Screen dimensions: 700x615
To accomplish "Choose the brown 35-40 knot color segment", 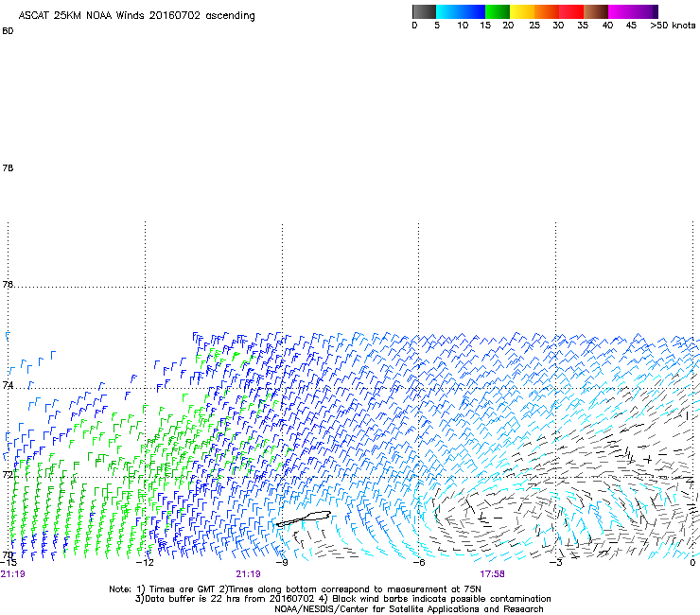I will coord(596,11).
